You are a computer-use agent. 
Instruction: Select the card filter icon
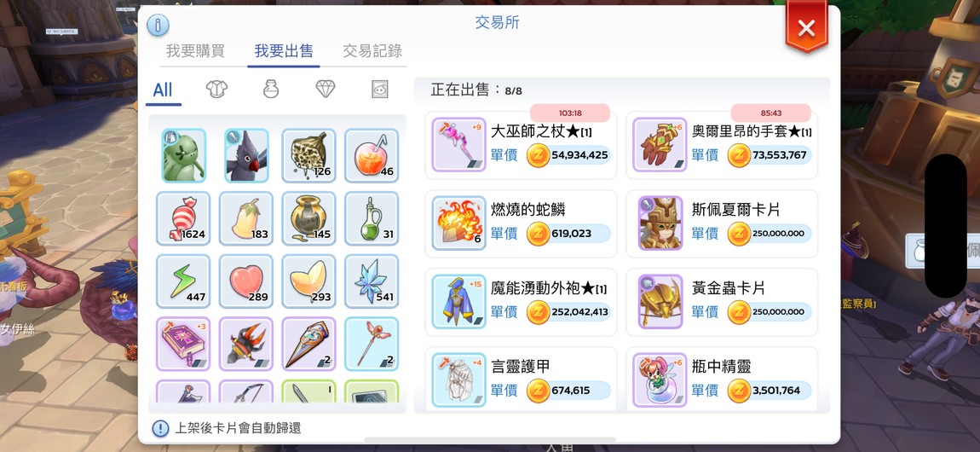(379, 90)
